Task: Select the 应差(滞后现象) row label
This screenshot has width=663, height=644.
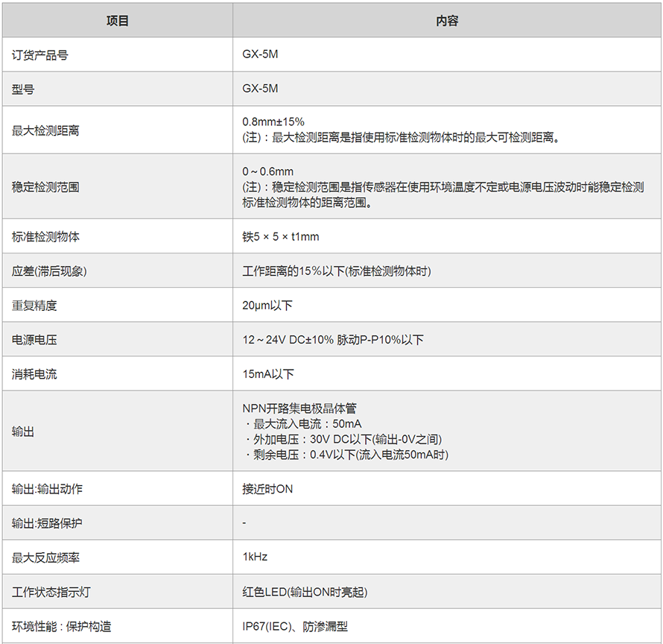Action: point(49,271)
